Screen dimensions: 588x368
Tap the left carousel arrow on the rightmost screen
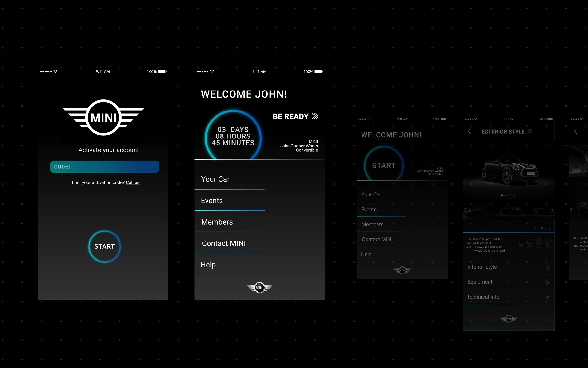(572, 210)
